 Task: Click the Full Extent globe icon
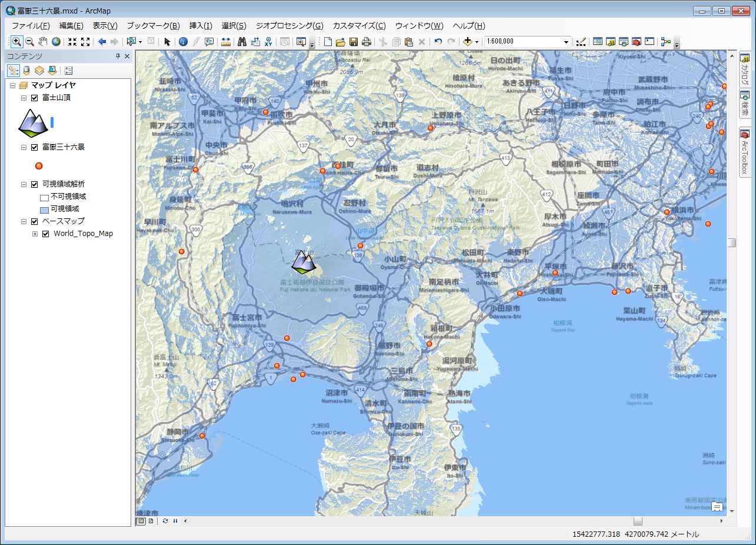click(56, 42)
